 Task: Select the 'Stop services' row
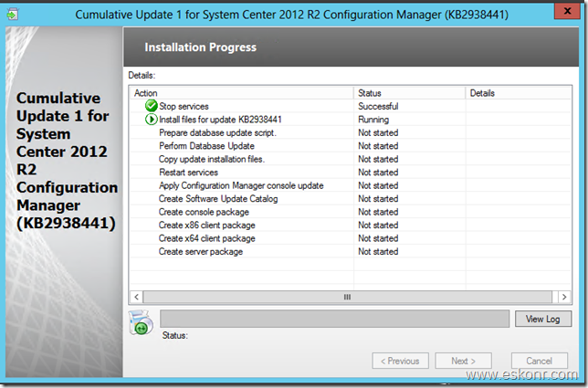(351, 106)
